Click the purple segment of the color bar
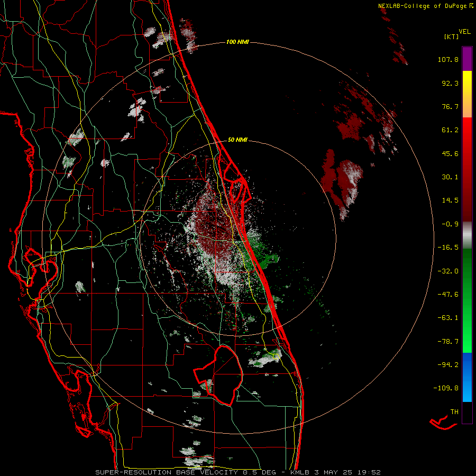Viewport: 476px width, 476px height. tap(467, 59)
